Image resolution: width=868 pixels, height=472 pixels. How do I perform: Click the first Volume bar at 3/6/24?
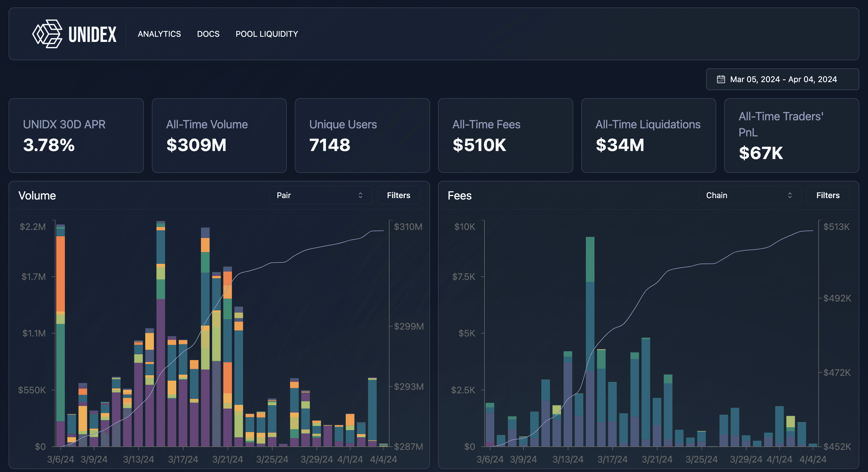(x=60, y=335)
